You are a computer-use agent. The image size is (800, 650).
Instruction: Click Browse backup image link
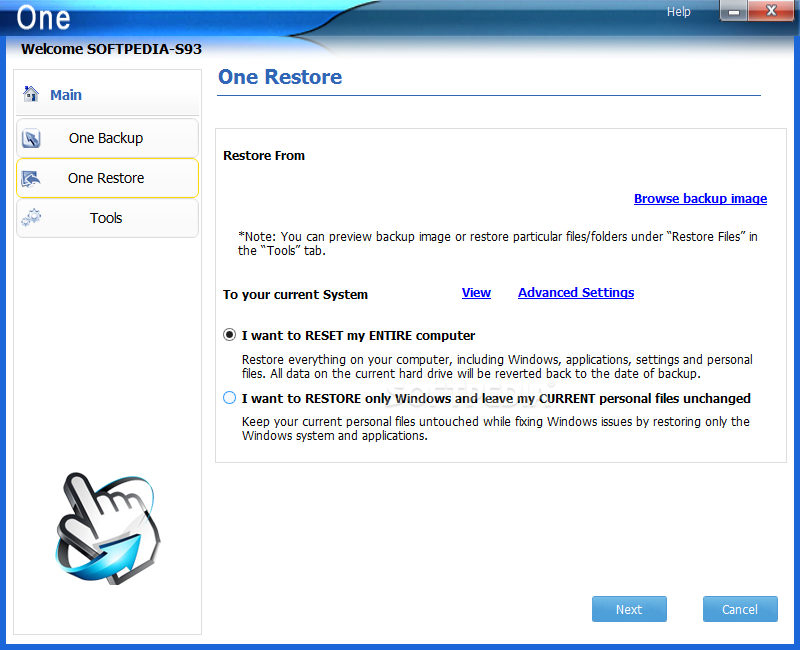click(x=700, y=198)
